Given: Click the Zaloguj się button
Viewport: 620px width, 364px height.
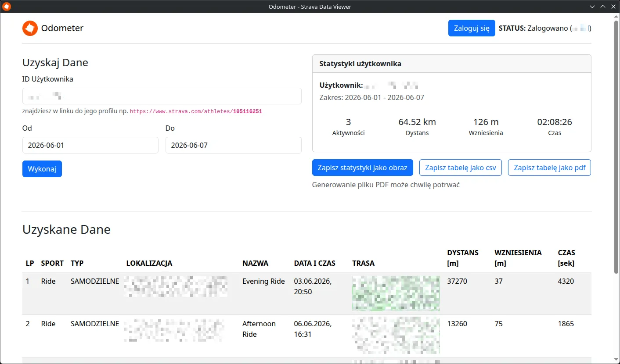Looking at the screenshot, I should tap(472, 28).
